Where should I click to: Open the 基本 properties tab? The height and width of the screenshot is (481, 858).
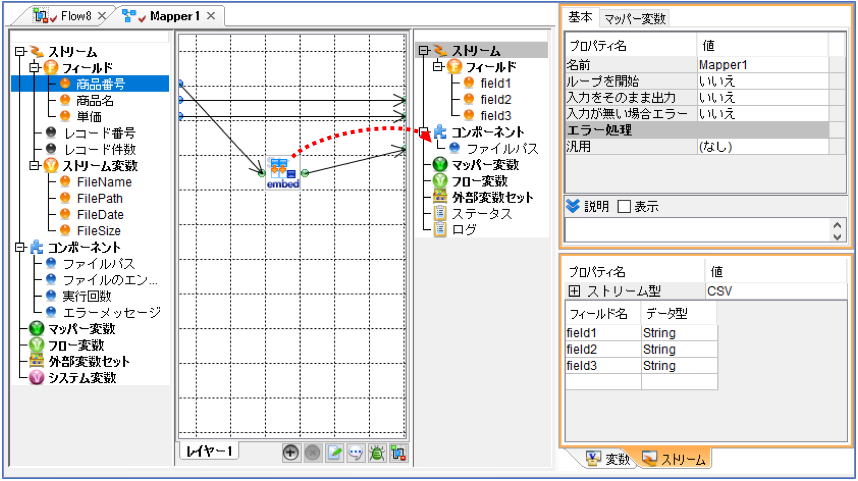[x=580, y=18]
